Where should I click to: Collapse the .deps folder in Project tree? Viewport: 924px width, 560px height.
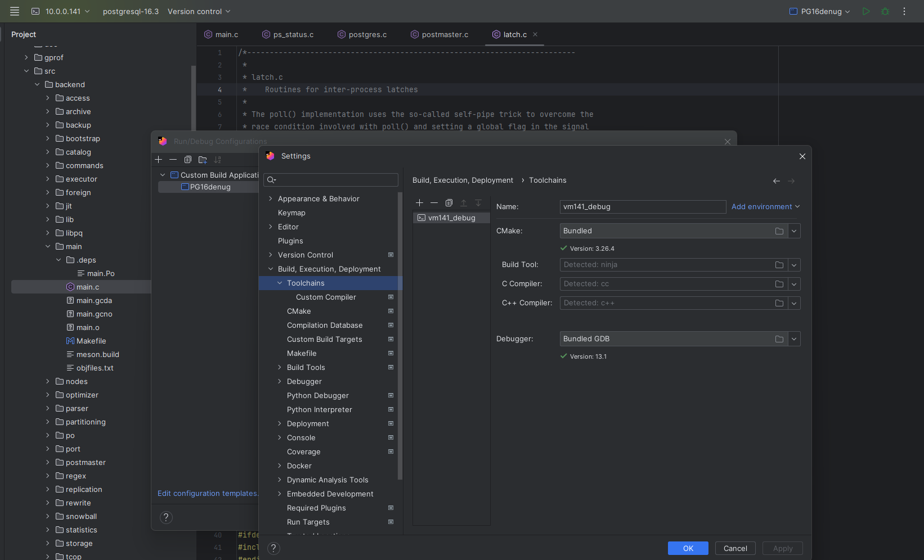point(59,260)
